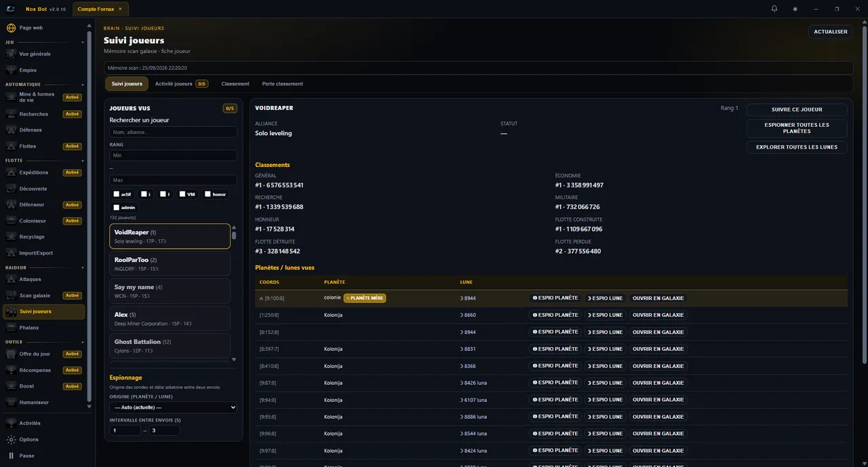The width and height of the screenshot is (868, 467).
Task: Select player Say my name
Action: coord(170,291)
